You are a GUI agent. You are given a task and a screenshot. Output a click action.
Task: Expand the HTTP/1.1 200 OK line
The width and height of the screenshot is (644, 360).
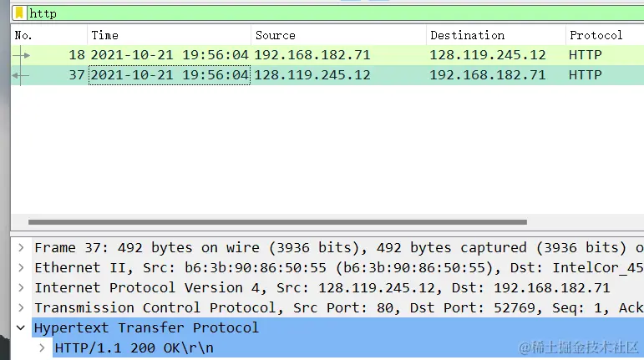[43, 347]
